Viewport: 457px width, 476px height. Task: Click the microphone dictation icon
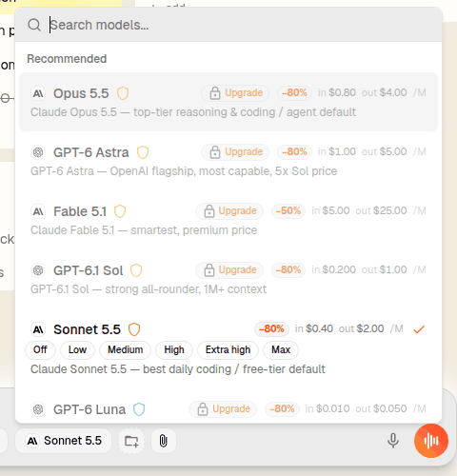pos(393,441)
